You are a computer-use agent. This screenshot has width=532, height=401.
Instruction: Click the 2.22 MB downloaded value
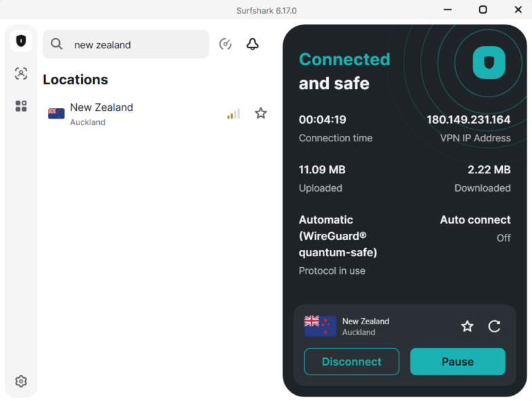tap(489, 170)
